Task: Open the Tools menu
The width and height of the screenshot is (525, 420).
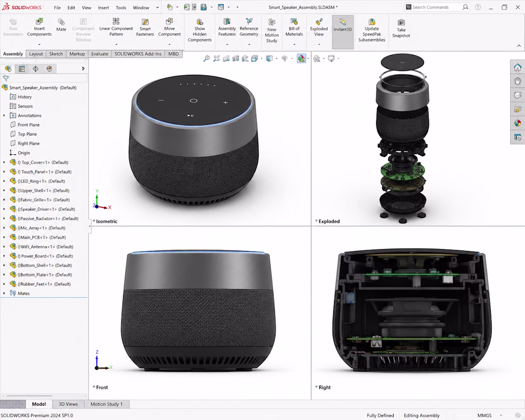Action: (121, 7)
